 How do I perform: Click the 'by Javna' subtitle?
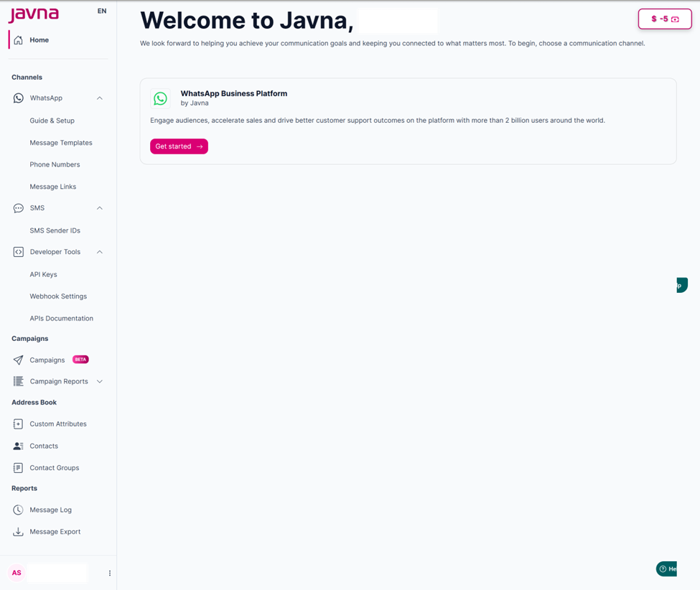[x=194, y=103]
